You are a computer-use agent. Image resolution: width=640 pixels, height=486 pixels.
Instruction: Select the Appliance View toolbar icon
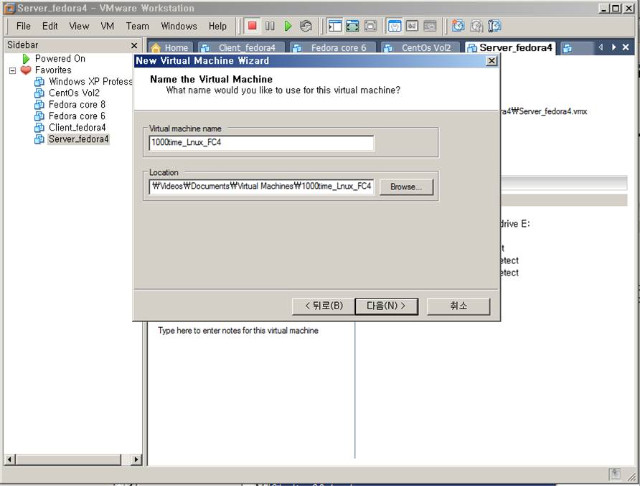pos(412,26)
